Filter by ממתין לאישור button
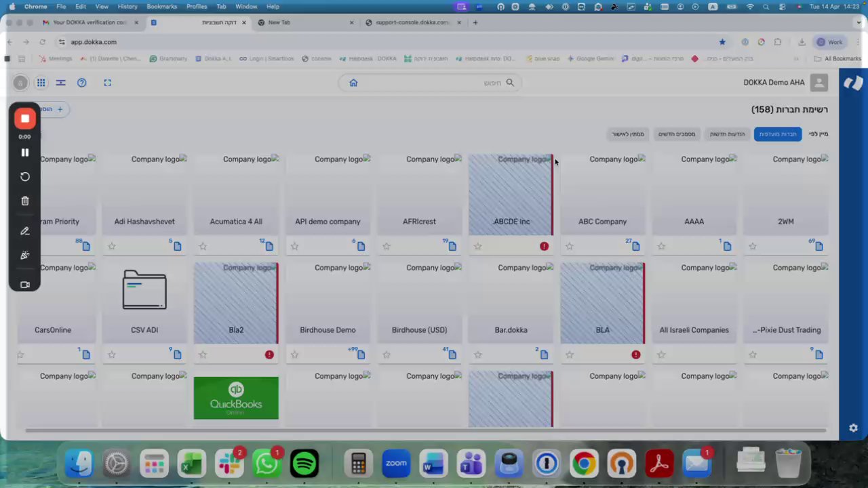The height and width of the screenshot is (488, 868). click(628, 134)
